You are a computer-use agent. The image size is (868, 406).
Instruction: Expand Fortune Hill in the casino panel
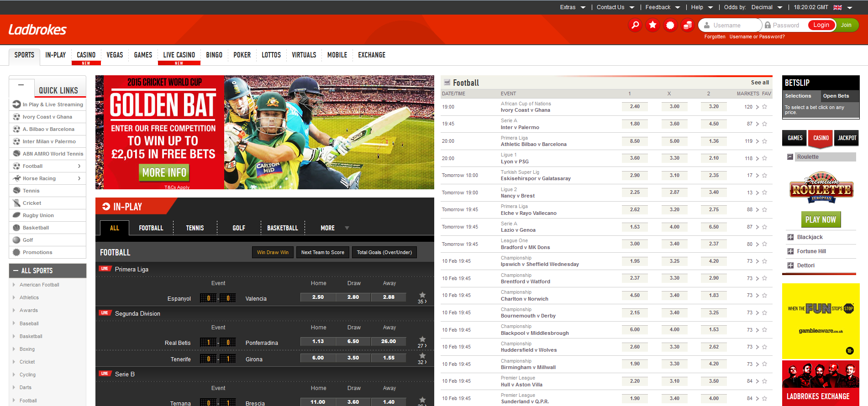[x=790, y=251]
